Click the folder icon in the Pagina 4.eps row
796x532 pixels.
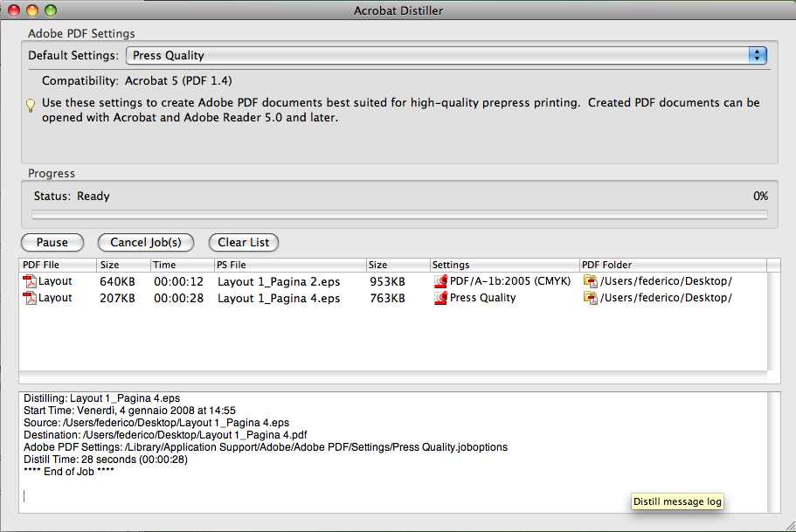click(591, 298)
